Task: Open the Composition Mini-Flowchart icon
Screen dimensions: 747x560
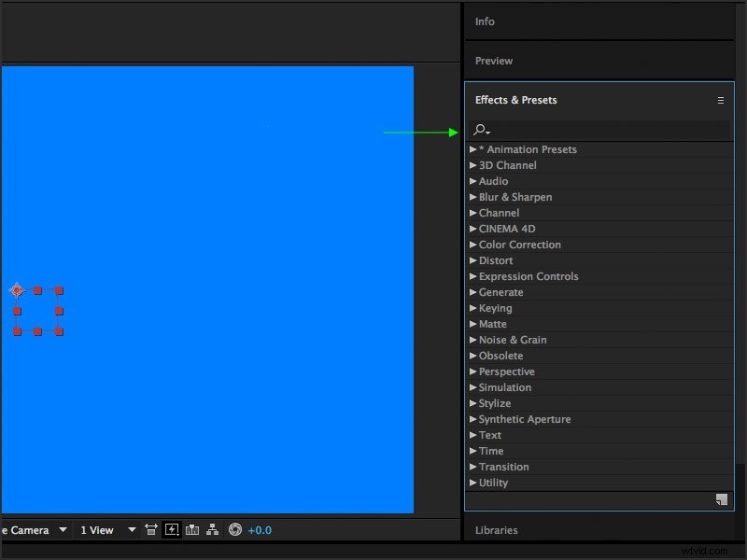Action: tap(212, 529)
